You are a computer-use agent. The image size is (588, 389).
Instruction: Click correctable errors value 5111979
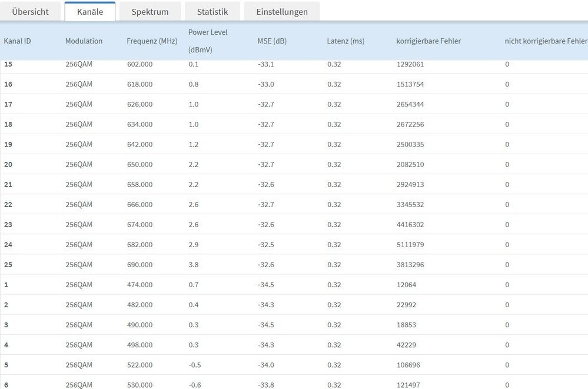click(410, 245)
